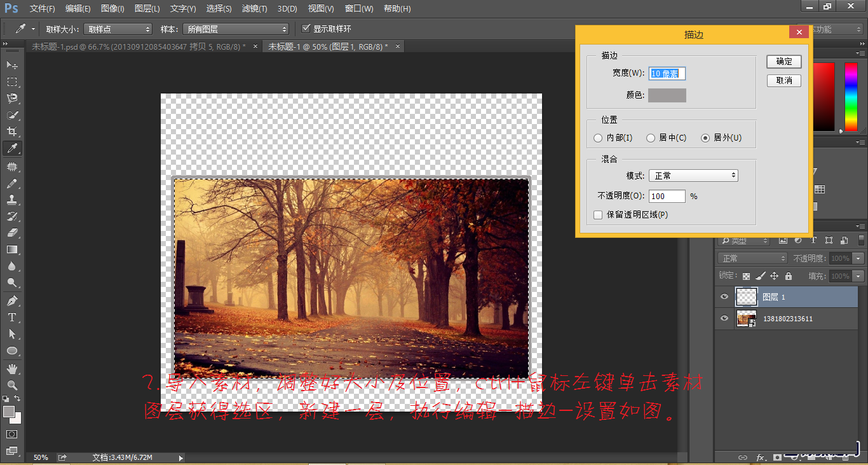Image resolution: width=868 pixels, height=465 pixels.
Task: Select 内部(I) position radio button
Action: pos(598,138)
